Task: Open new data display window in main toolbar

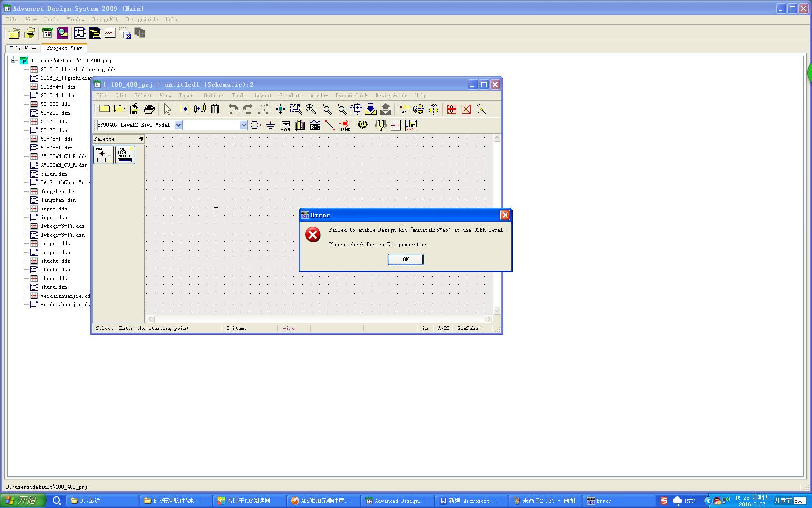Action: (110, 33)
